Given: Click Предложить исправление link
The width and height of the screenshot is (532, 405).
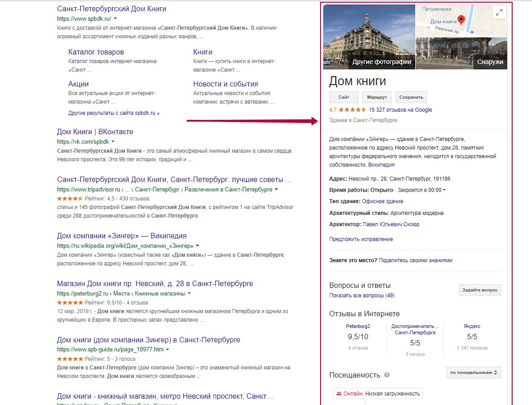Looking at the screenshot, I should (361, 239).
